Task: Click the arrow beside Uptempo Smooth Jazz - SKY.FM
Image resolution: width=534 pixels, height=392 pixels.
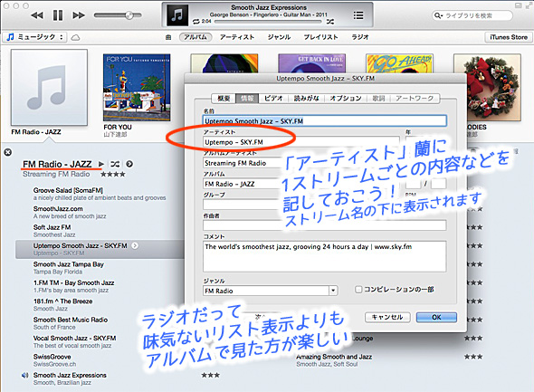Action: click(135, 245)
